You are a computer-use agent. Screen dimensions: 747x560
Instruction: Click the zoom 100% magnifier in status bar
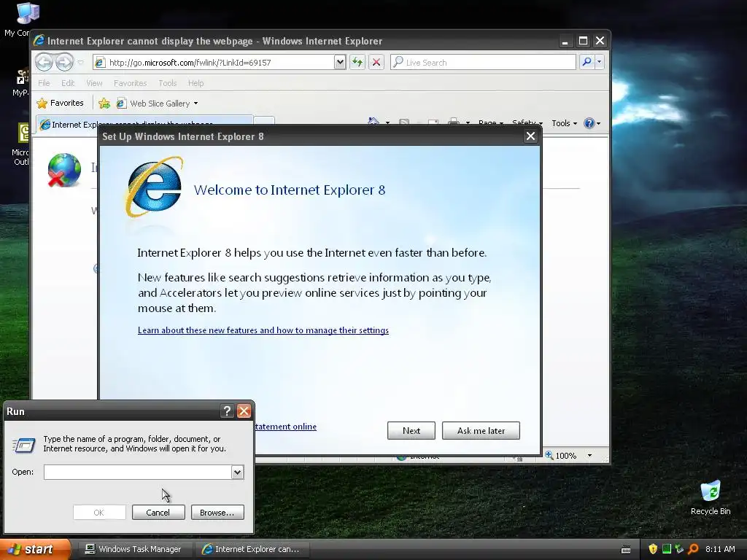549,455
